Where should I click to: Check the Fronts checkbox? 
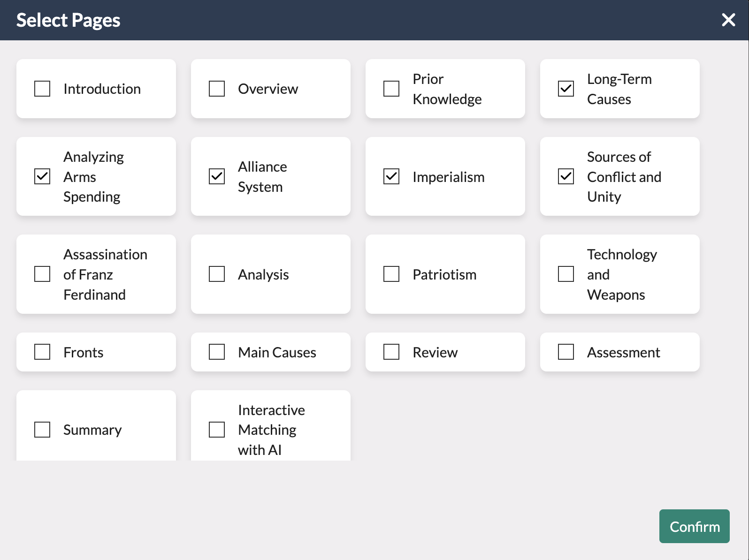click(x=42, y=352)
